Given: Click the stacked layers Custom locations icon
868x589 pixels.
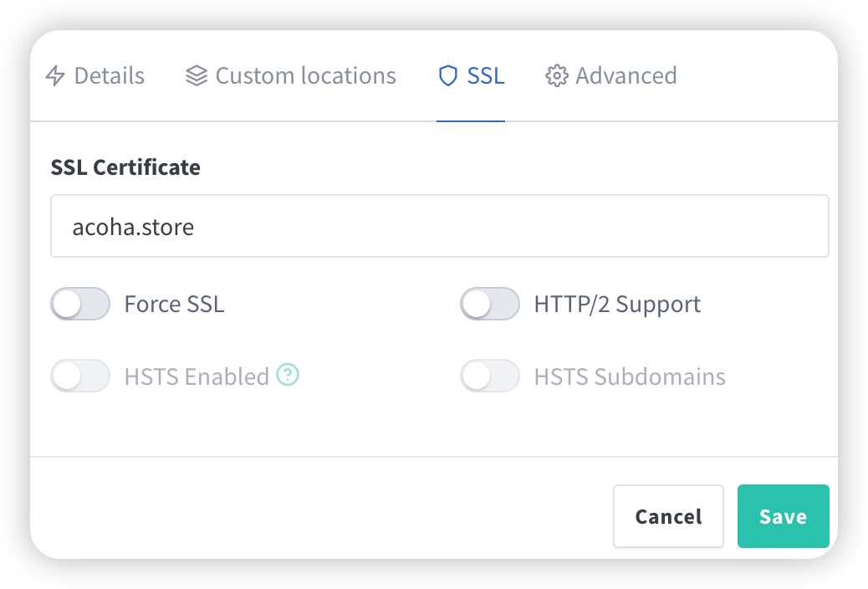Looking at the screenshot, I should pos(197,76).
